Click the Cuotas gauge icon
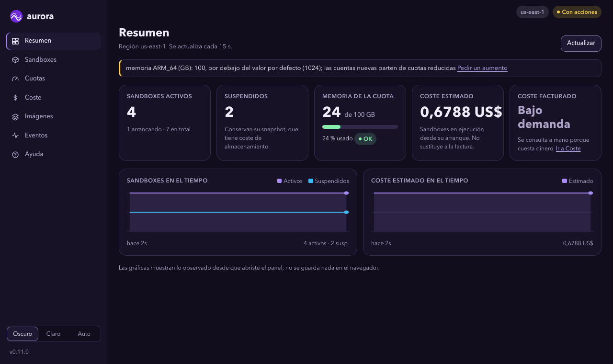 coord(15,79)
